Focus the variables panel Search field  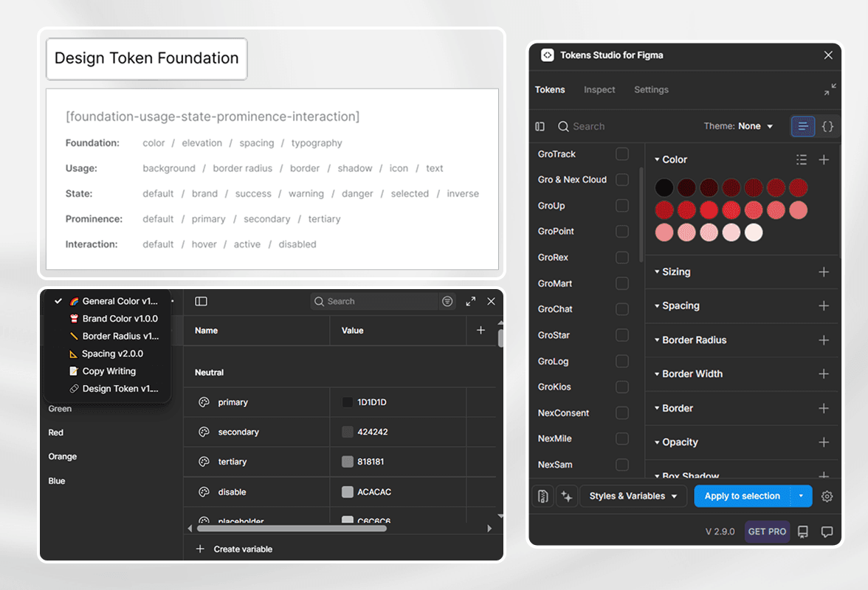coord(375,302)
